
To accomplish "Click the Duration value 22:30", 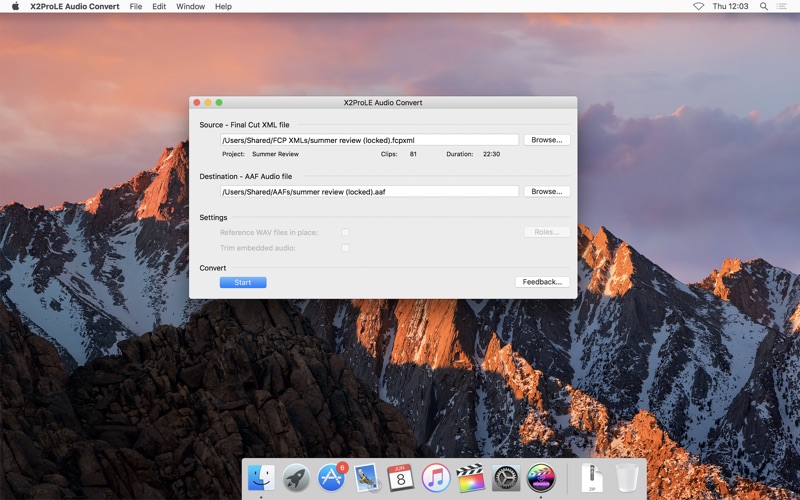I will tap(491, 154).
